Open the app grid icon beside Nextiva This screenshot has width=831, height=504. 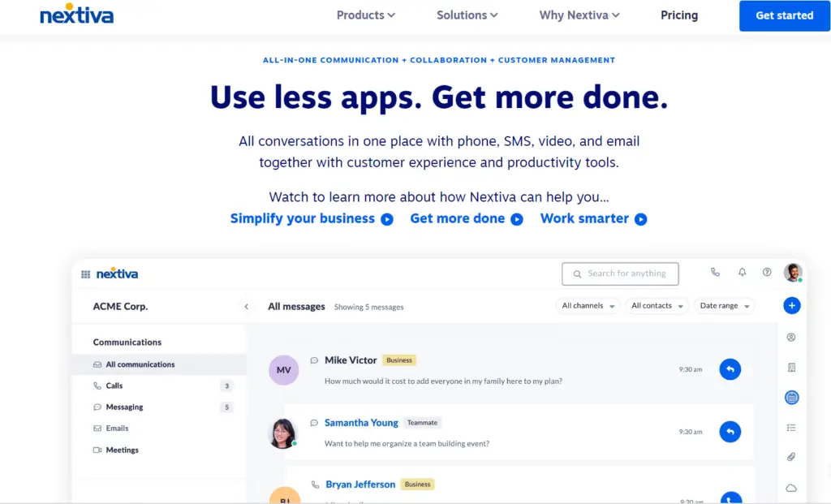85,274
